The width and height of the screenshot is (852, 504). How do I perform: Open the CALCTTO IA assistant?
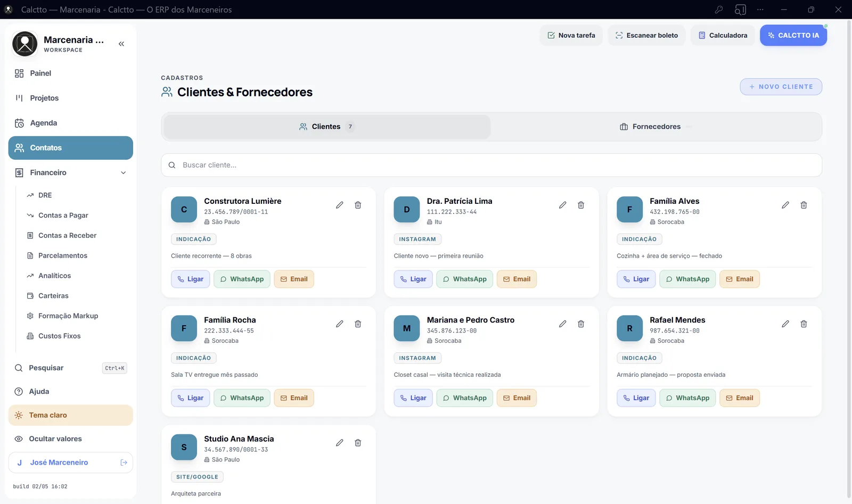coord(793,35)
